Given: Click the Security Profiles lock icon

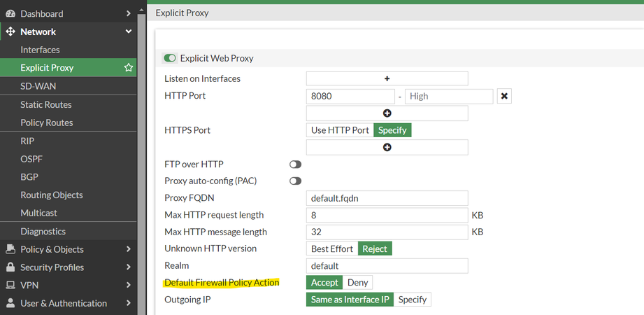Looking at the screenshot, I should pos(10,267).
